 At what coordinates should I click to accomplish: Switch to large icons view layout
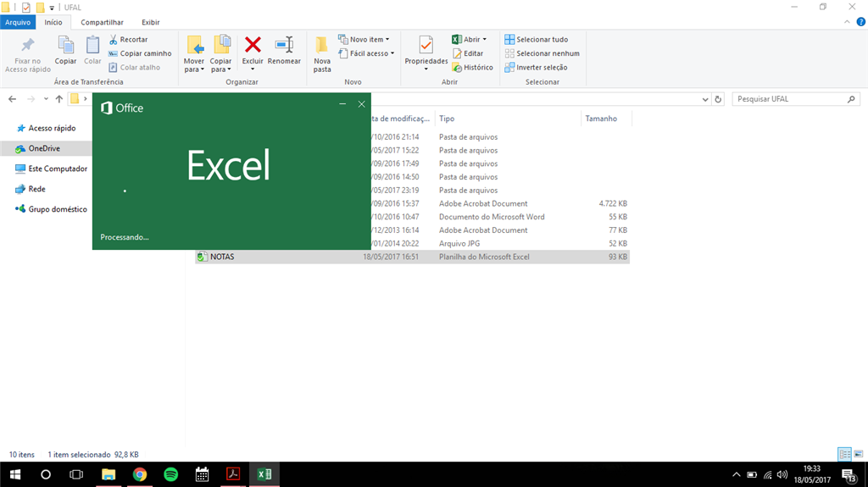tap(859, 454)
